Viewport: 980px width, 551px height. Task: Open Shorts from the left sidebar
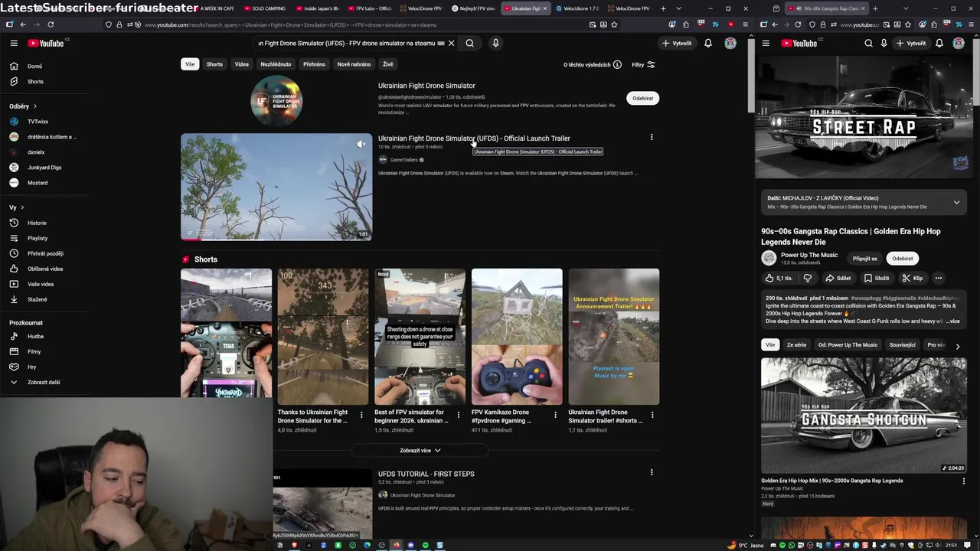[x=35, y=81]
